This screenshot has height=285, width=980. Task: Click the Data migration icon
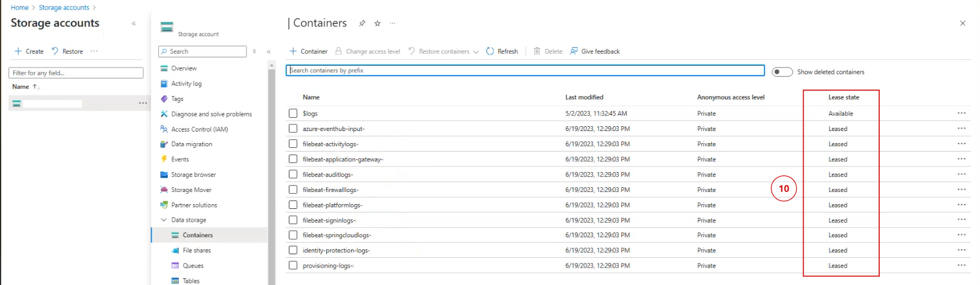164,144
